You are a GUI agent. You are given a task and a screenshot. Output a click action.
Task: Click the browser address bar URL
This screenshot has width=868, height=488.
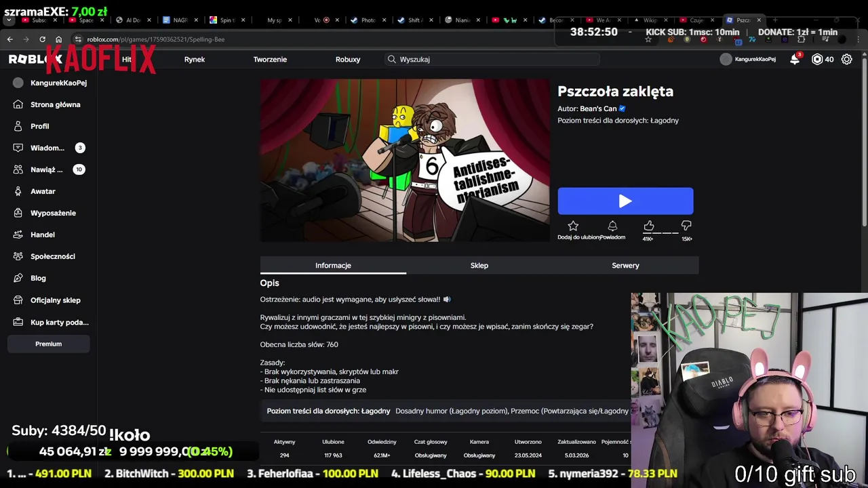155,39
